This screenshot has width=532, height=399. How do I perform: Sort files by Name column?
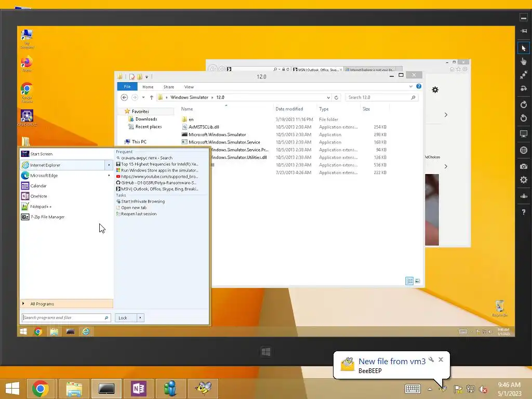[x=187, y=109]
